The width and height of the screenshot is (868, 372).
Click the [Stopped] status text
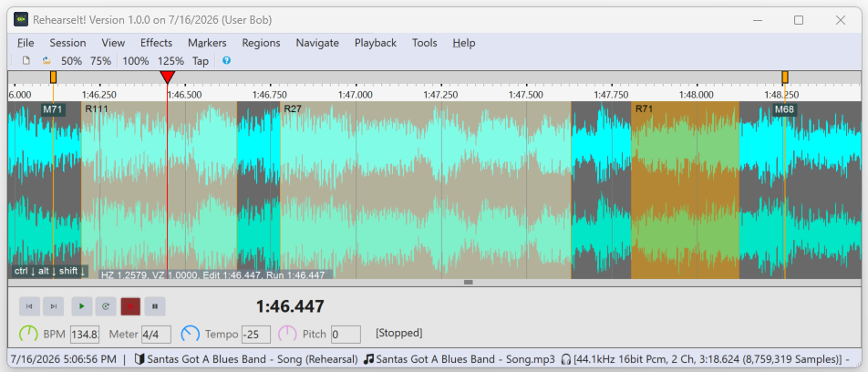(x=399, y=334)
